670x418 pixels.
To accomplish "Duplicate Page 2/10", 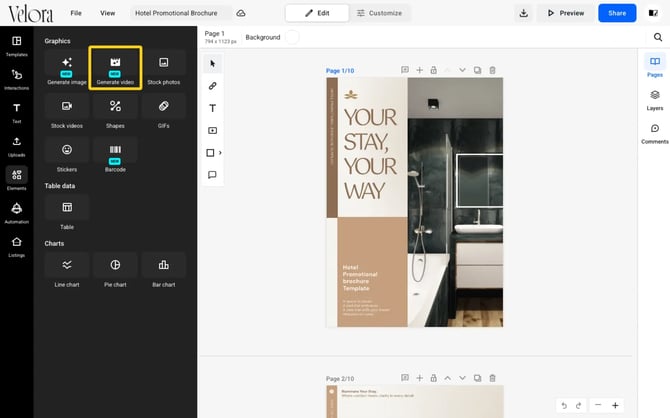I will pyautogui.click(x=477, y=378).
